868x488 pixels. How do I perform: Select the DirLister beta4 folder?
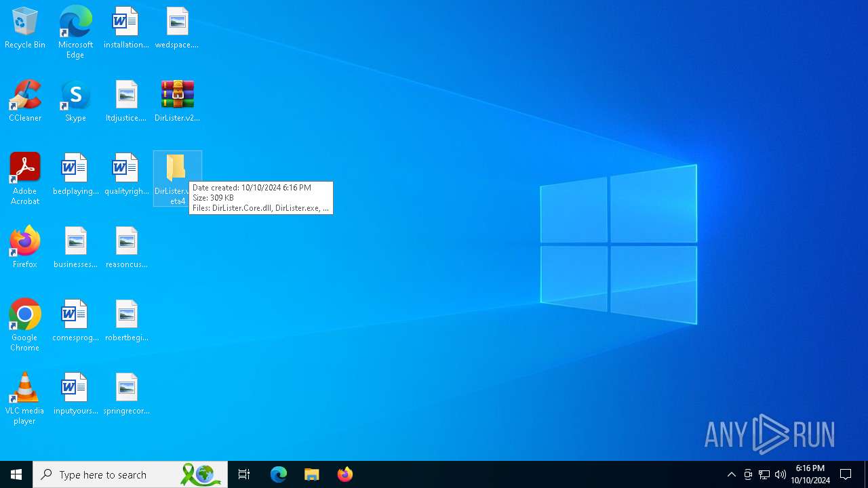(x=177, y=179)
